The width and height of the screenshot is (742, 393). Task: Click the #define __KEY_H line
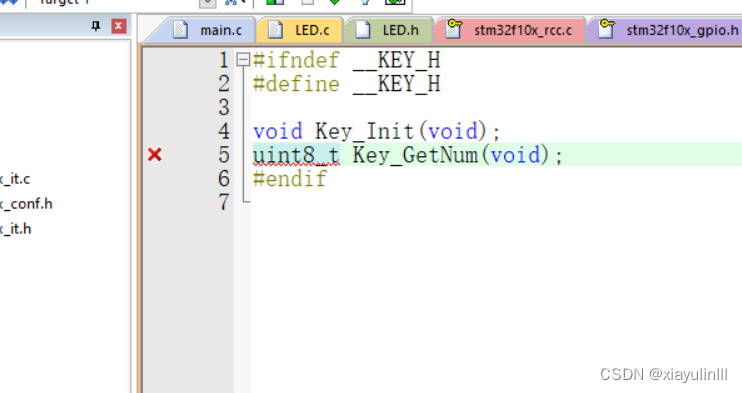point(347,84)
